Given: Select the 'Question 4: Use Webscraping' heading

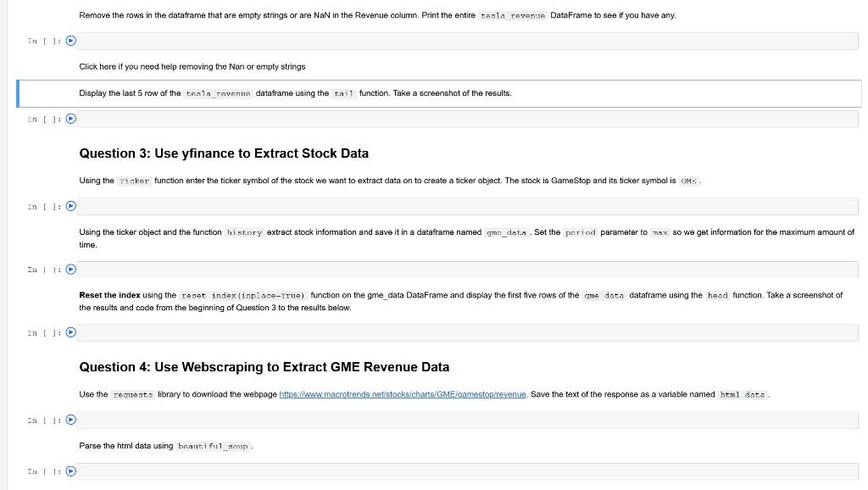Looking at the screenshot, I should pos(264,367).
